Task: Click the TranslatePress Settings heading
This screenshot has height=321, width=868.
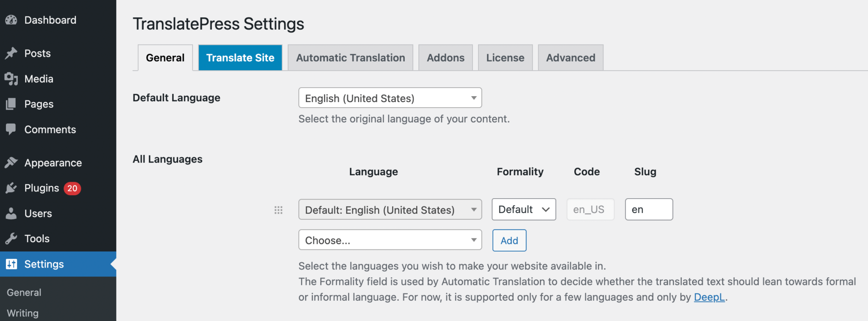Action: click(x=218, y=24)
